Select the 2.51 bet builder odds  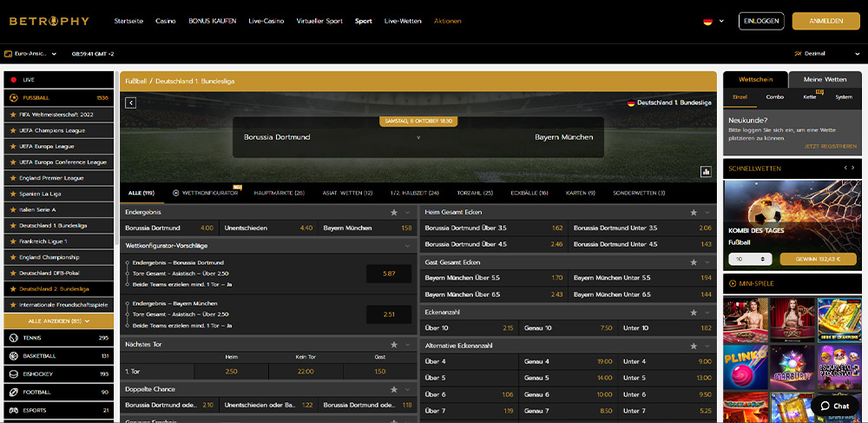389,314
